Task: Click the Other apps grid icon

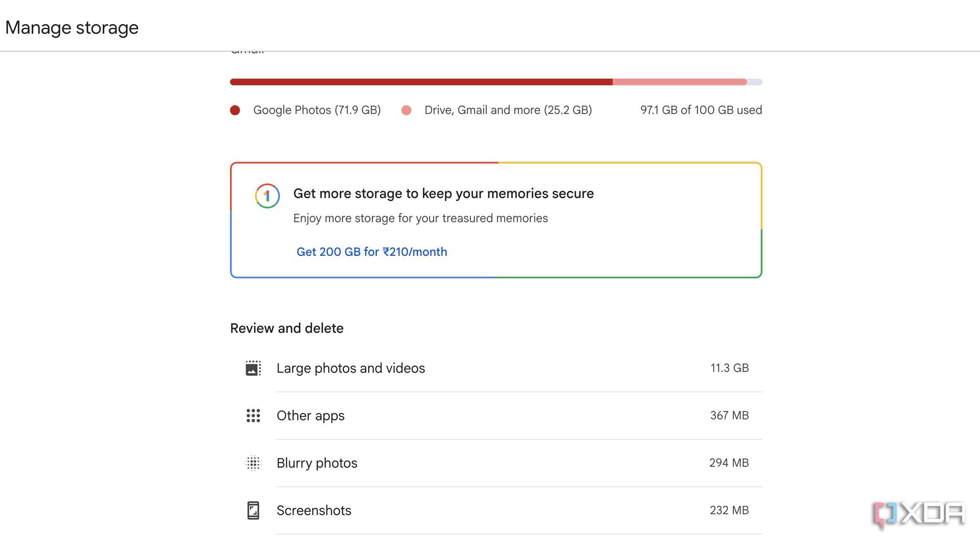Action: tap(253, 416)
